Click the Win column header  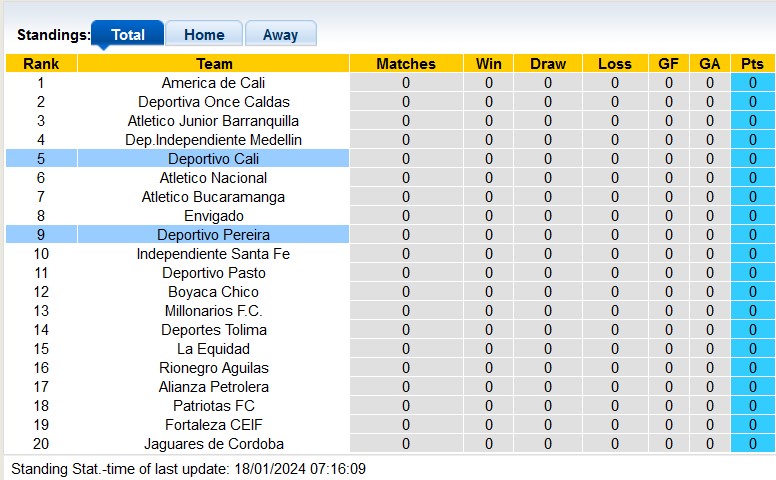[x=489, y=64]
